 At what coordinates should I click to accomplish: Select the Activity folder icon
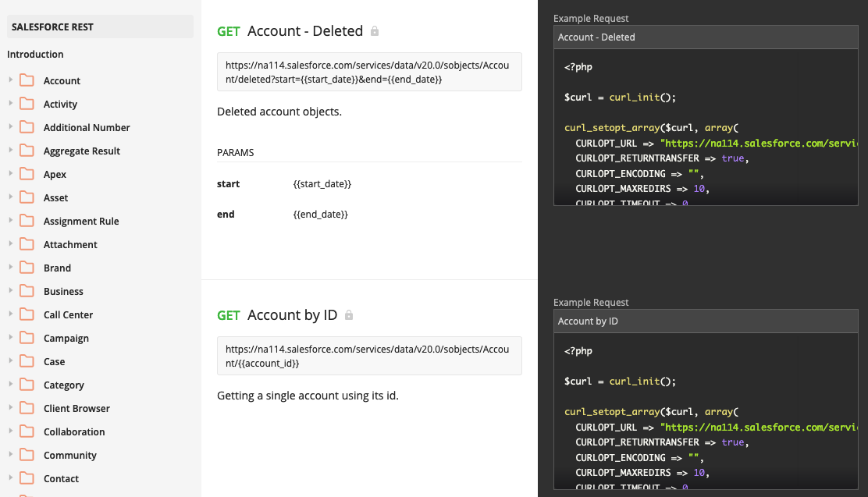click(x=27, y=104)
